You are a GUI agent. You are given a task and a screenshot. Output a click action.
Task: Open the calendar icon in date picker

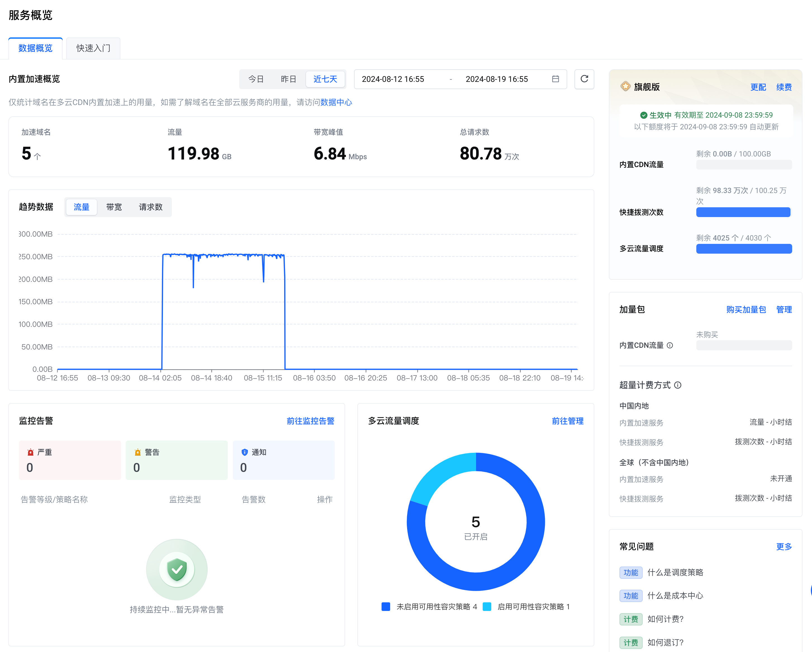coord(555,79)
